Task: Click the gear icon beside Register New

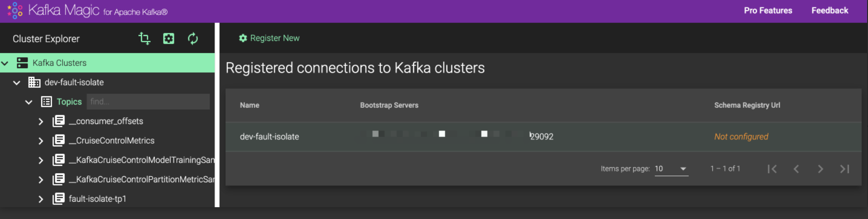Action: pyautogui.click(x=243, y=38)
